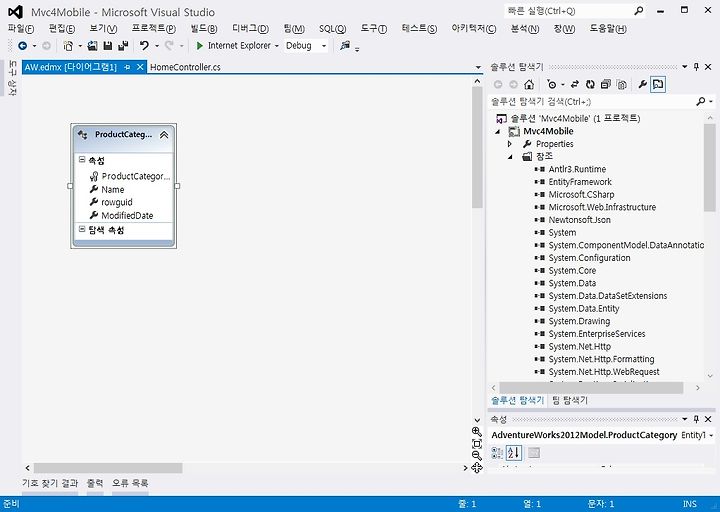Toggle Categorized view in Properties panel
Viewport: 720px width, 512px height.
click(497, 453)
